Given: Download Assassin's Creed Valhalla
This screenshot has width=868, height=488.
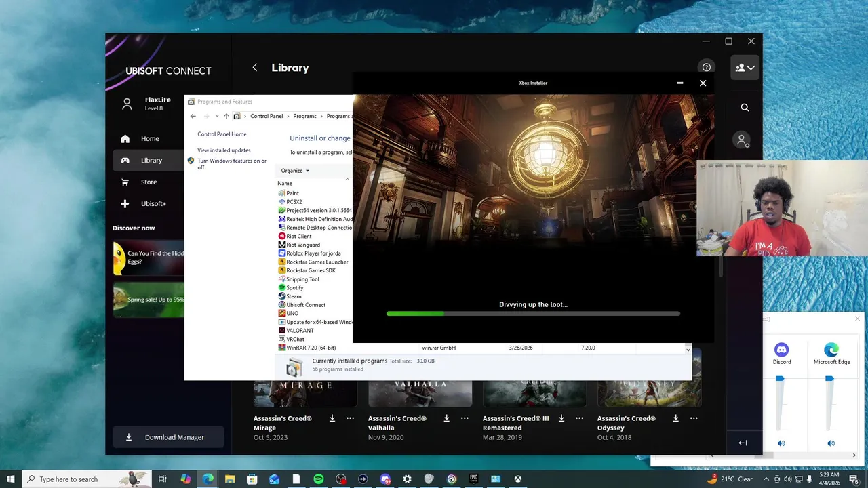Looking at the screenshot, I should (x=447, y=418).
